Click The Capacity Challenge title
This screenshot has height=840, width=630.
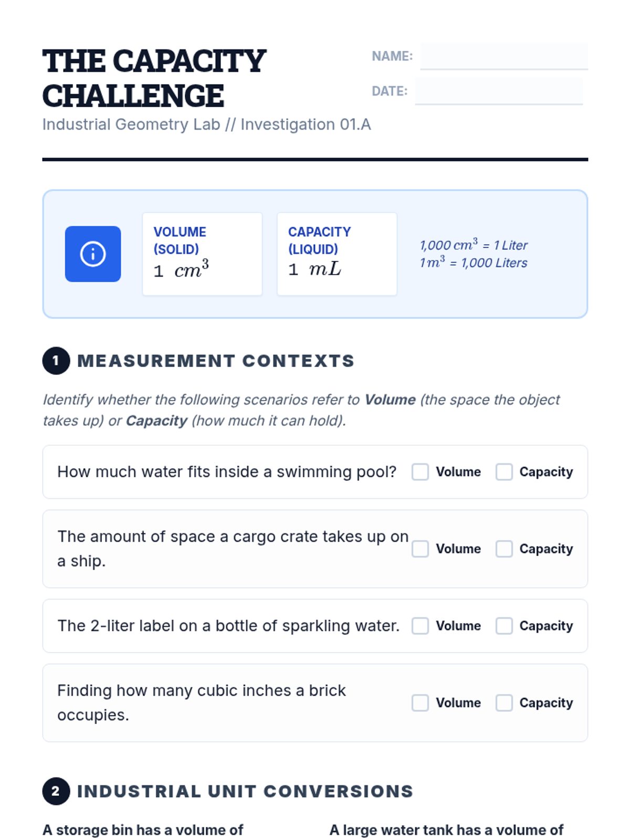[154, 78]
